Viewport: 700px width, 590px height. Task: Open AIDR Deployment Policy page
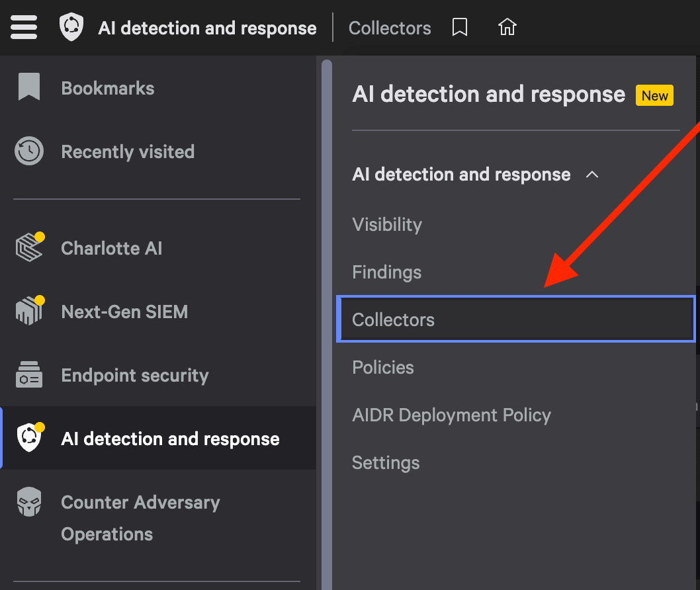pyautogui.click(x=451, y=415)
